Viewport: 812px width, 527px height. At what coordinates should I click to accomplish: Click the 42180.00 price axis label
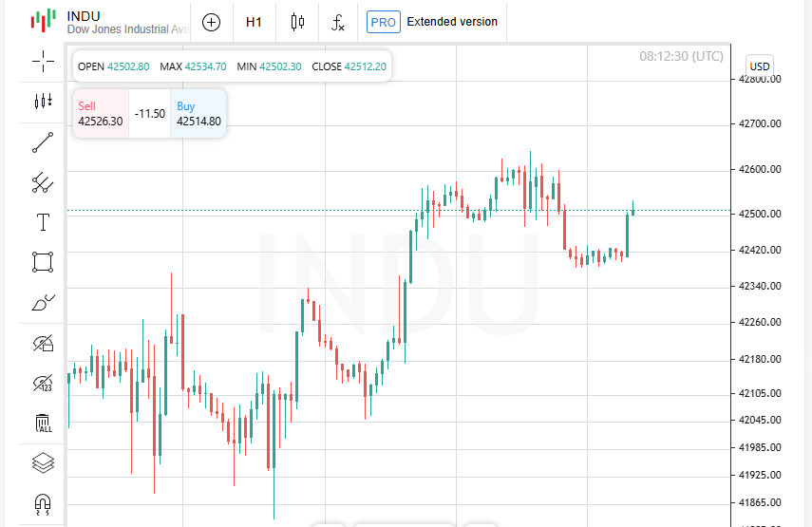(x=760, y=359)
